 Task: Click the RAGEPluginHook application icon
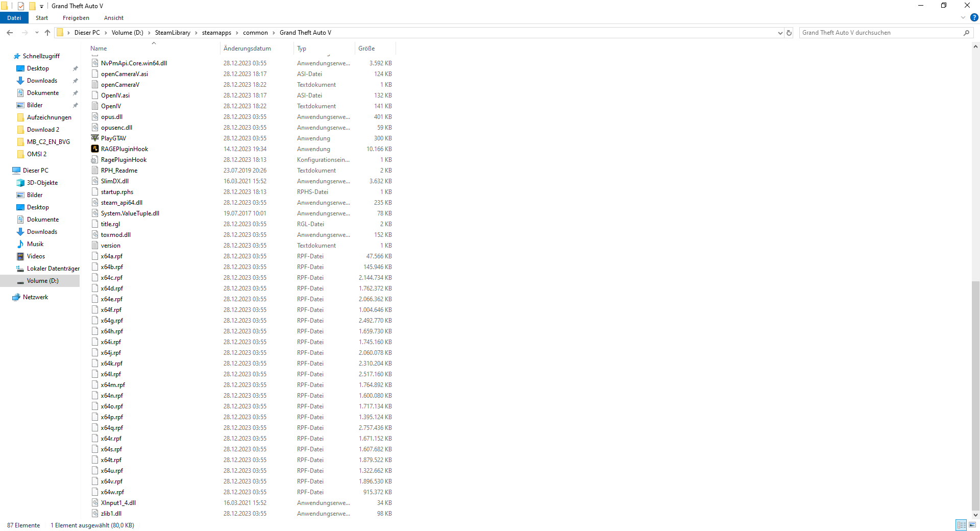tap(95, 149)
